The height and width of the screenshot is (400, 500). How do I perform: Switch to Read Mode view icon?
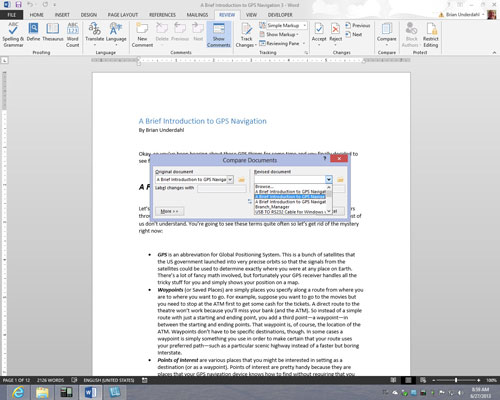click(394, 380)
